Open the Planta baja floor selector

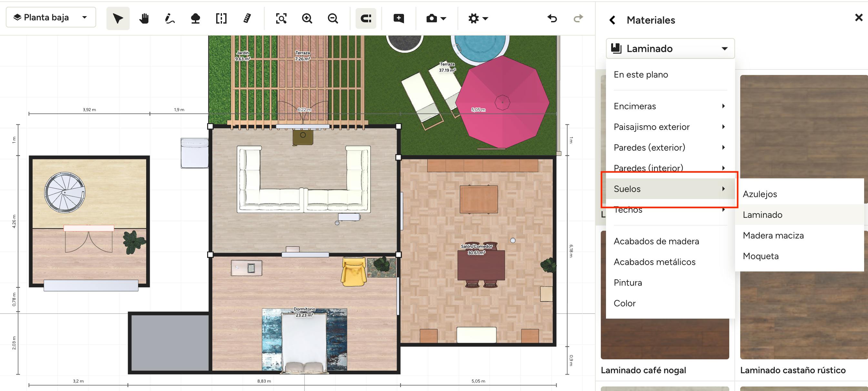[51, 17]
